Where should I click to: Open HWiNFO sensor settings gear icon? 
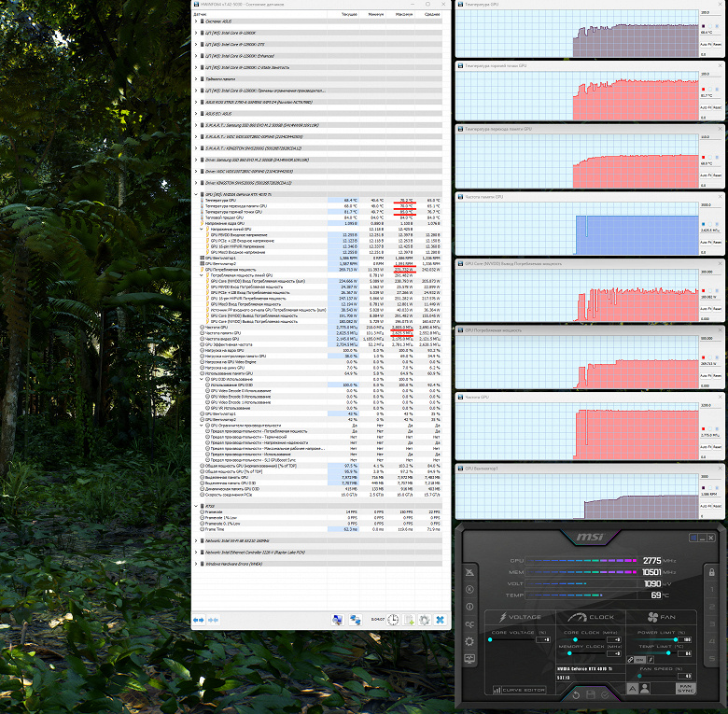(x=425, y=620)
